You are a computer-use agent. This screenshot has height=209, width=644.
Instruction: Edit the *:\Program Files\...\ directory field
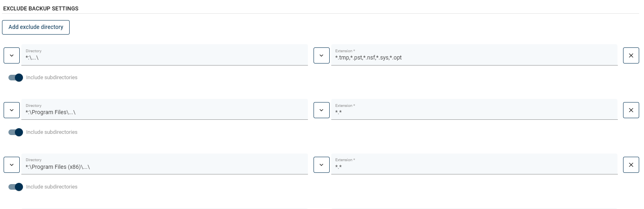pos(164,112)
